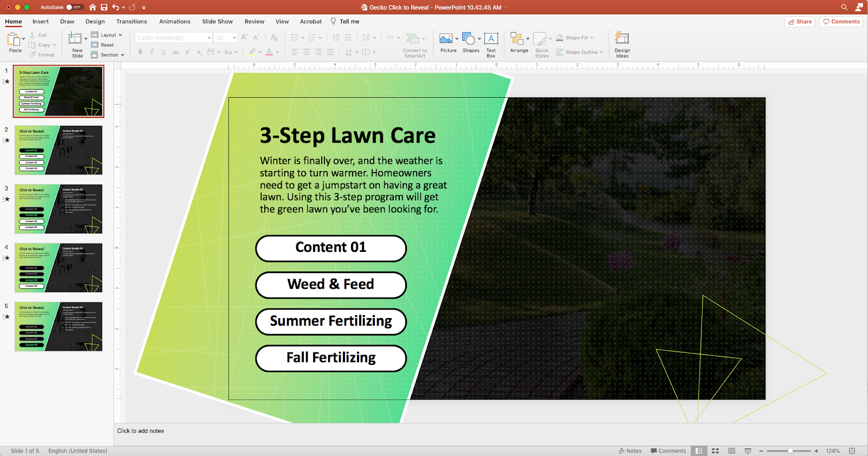Click the Summer Fertilizing button on slide
Image resolution: width=868 pixels, height=456 pixels.
click(x=331, y=321)
